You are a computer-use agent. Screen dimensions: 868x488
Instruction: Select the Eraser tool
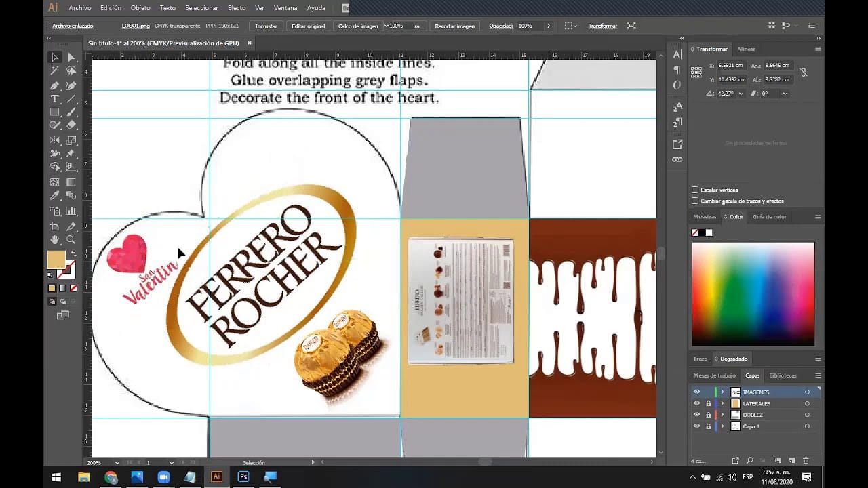(71, 125)
